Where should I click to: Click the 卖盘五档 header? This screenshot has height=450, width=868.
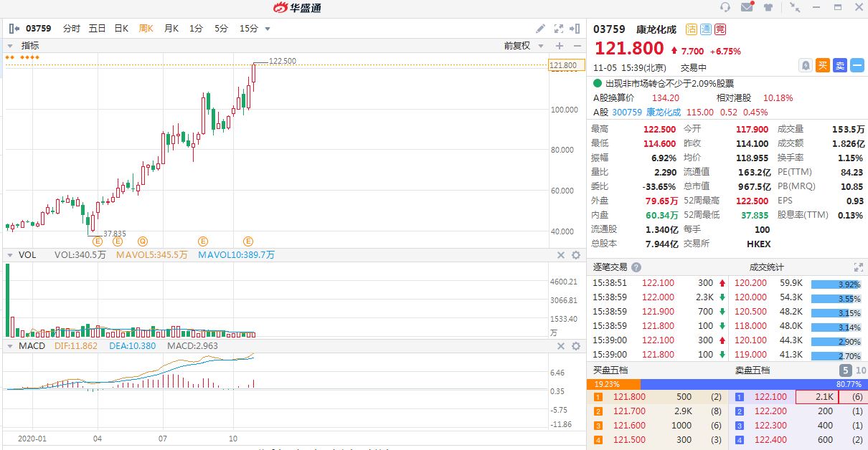tap(753, 370)
